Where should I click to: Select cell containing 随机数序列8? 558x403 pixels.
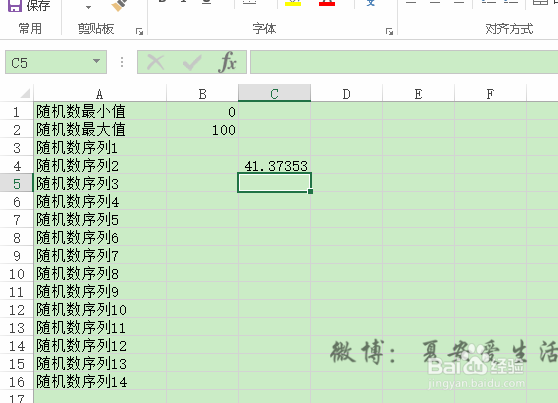point(100,273)
